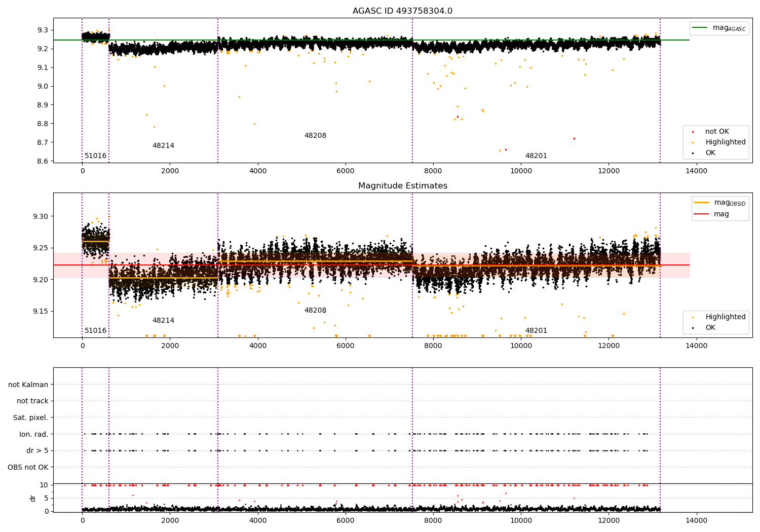Screen dimensions: 760x532
Task: Click obsid label 48214 in Magnitude Estimates plot
Action: pos(163,321)
